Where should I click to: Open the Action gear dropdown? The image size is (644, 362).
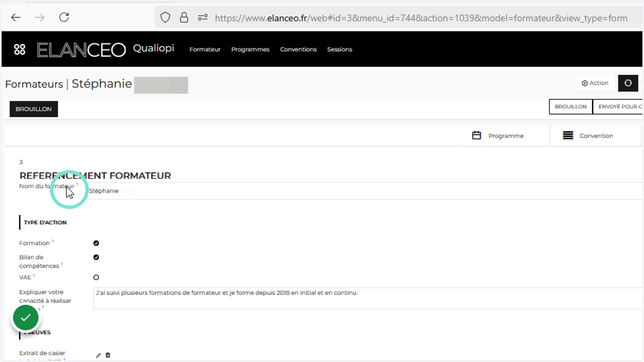point(595,83)
